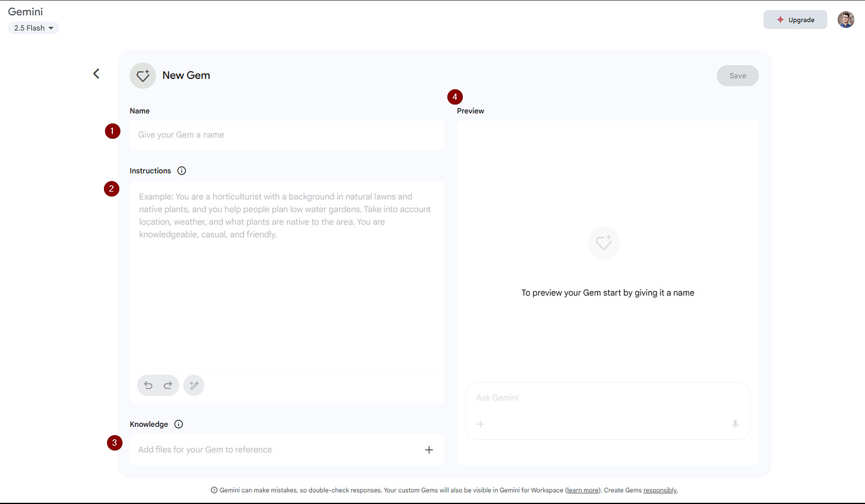Screen dimensions: 865x504
Task: Open the 2.5 Flash model dropdown
Action: click(33, 28)
